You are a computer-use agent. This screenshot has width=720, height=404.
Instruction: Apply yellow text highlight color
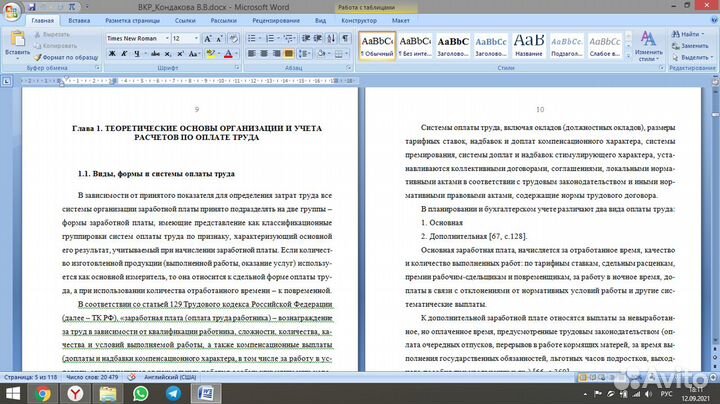tap(210, 54)
